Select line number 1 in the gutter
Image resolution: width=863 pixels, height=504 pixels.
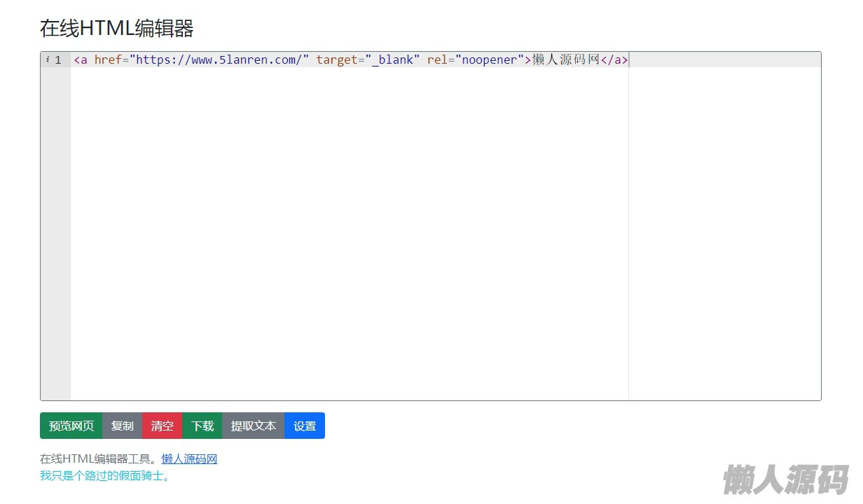[58, 60]
